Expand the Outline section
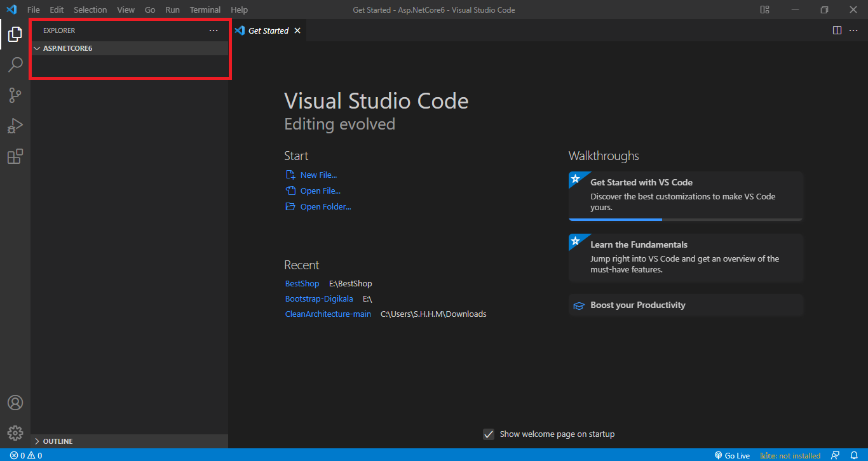The height and width of the screenshot is (461, 868). 129,441
